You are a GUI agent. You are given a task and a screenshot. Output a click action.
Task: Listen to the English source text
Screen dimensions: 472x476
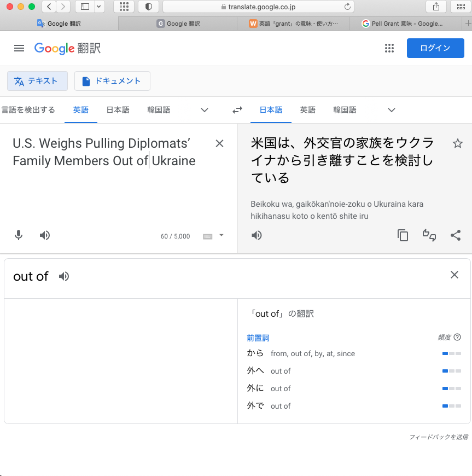click(45, 235)
